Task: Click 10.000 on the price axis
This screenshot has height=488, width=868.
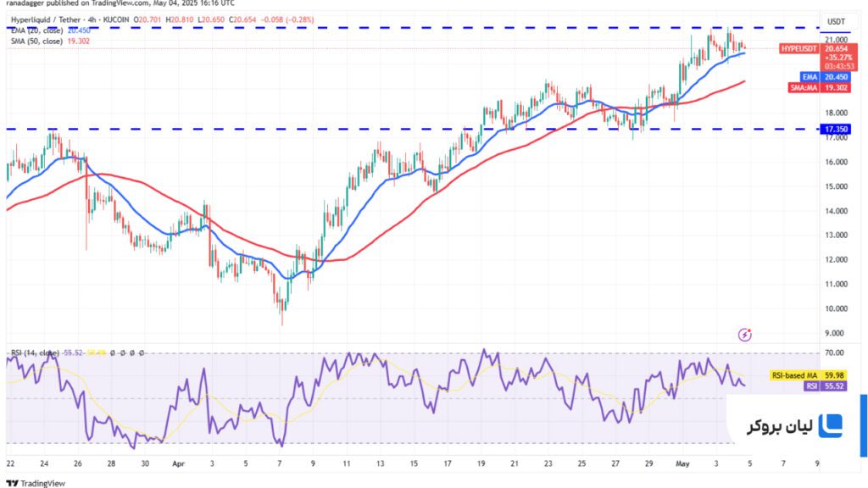Action: point(836,308)
